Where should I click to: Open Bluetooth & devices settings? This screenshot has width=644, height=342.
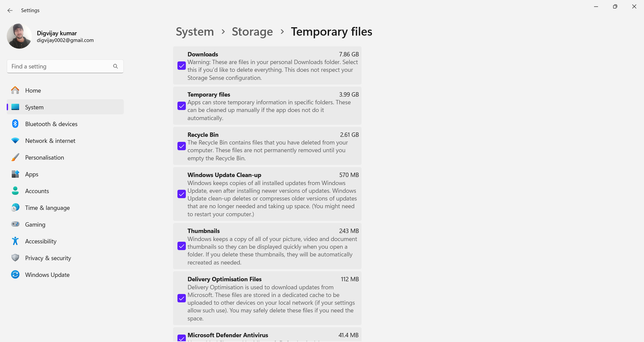[15, 124]
